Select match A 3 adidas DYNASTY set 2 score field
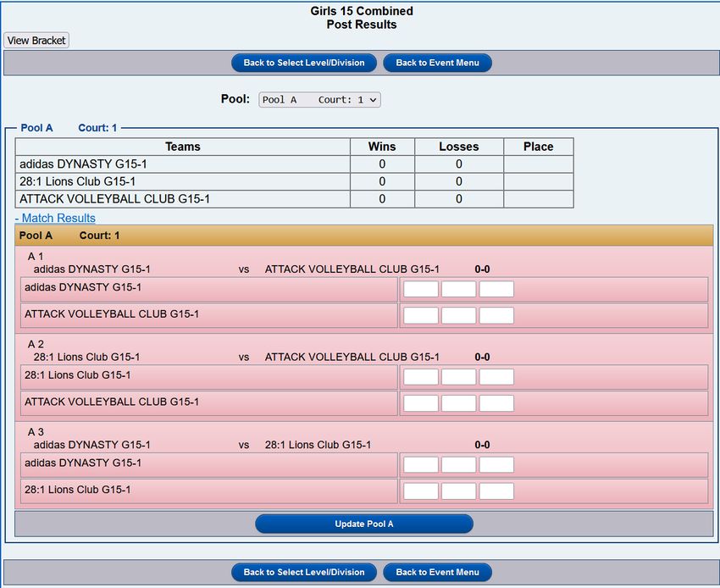Screen dimensions: 720x588 click(459, 464)
